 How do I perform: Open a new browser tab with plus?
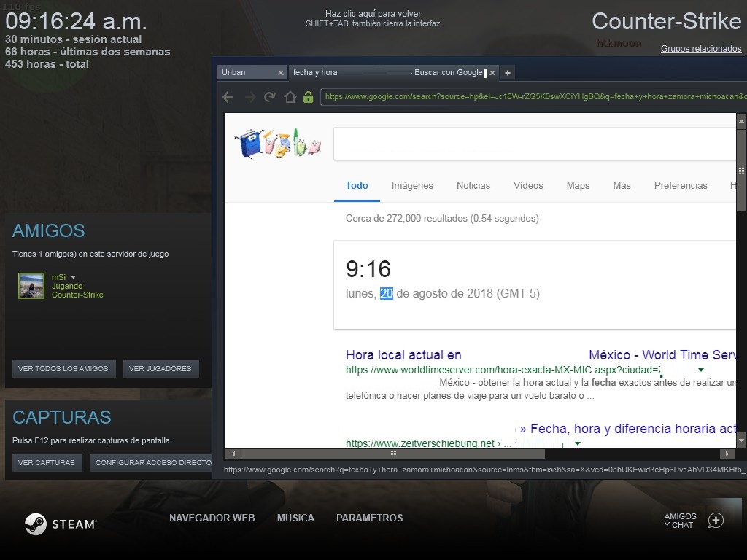(x=508, y=73)
